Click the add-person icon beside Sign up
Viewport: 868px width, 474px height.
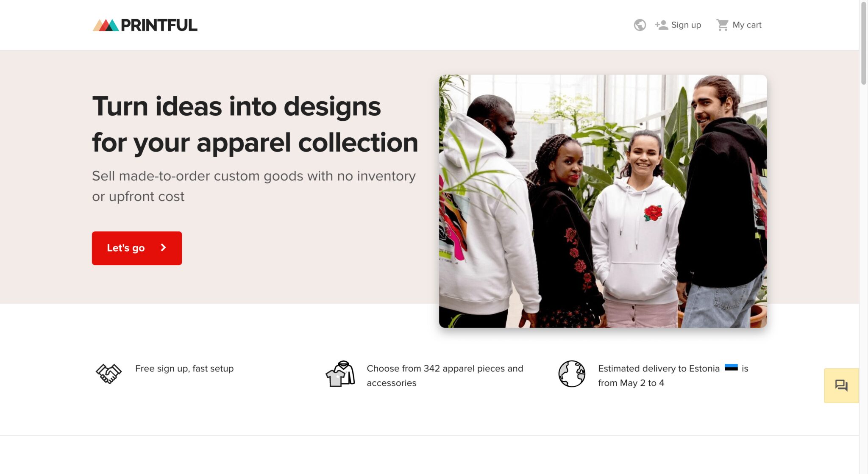click(661, 25)
